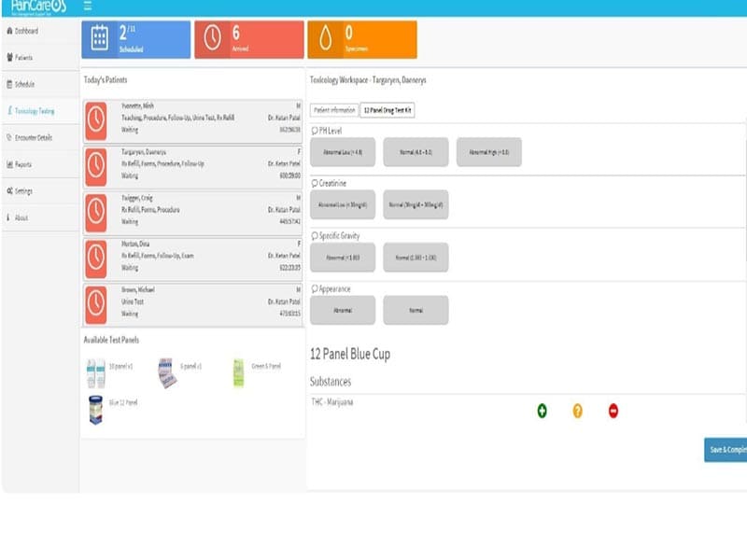Open the blue Scheduled count tile
The height and width of the screenshot is (560, 747).
tap(135, 39)
